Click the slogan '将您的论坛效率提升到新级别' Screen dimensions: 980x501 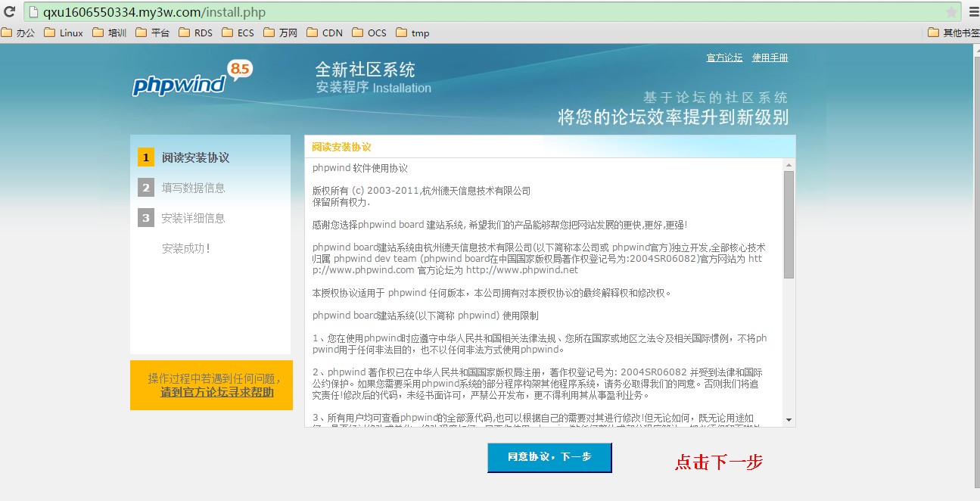(x=674, y=117)
